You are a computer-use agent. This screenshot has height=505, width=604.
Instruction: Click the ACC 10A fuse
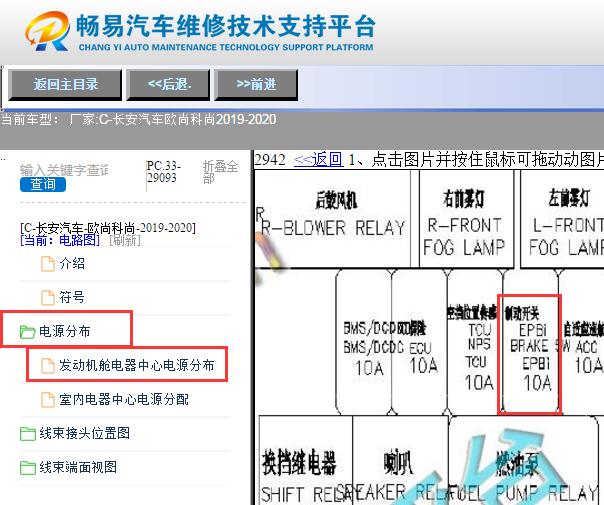pyautogui.click(x=582, y=343)
